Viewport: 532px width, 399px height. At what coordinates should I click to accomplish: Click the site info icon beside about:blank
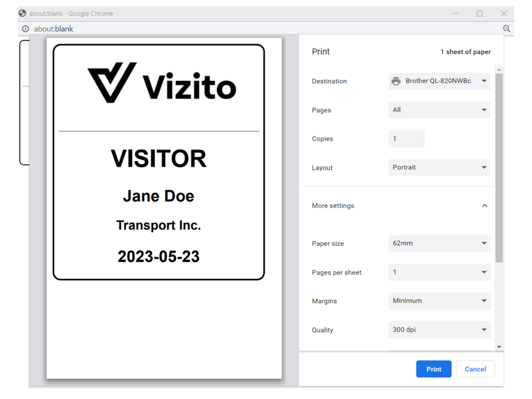[25, 28]
